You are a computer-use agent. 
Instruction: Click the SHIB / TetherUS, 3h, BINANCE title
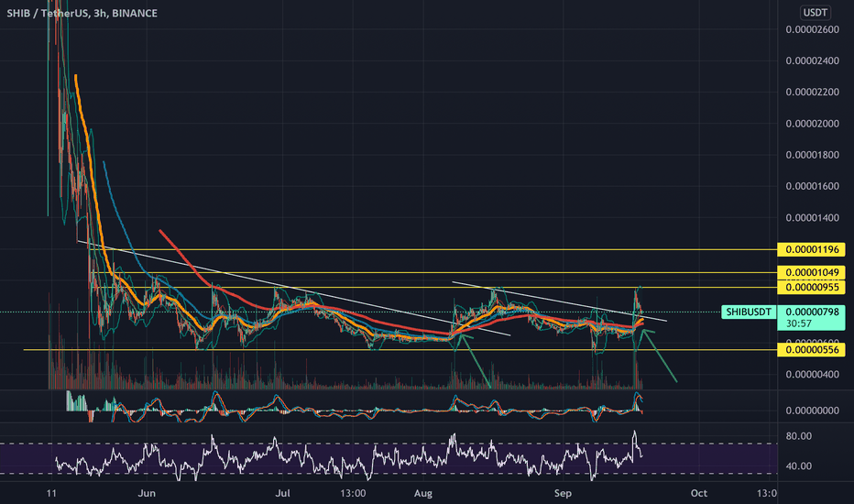82,13
